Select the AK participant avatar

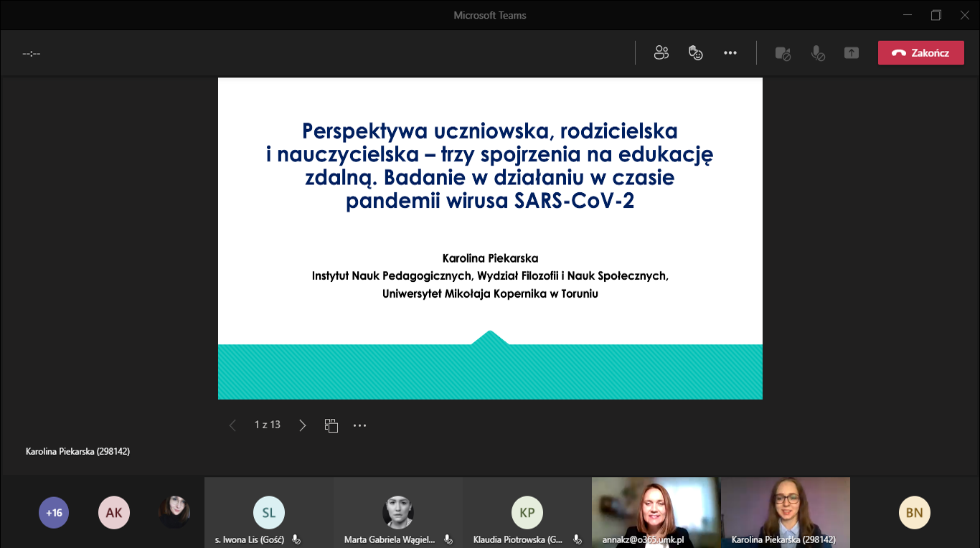(114, 513)
